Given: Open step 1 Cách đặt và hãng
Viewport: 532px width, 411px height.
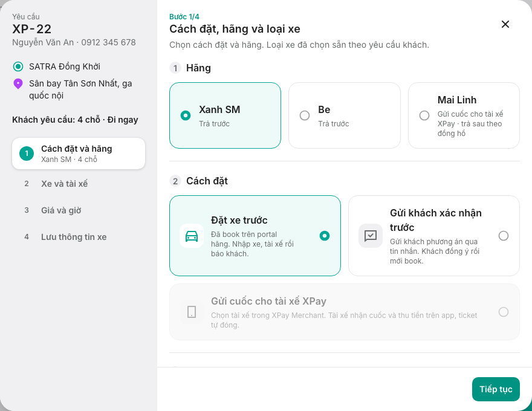Looking at the screenshot, I should pos(79,154).
